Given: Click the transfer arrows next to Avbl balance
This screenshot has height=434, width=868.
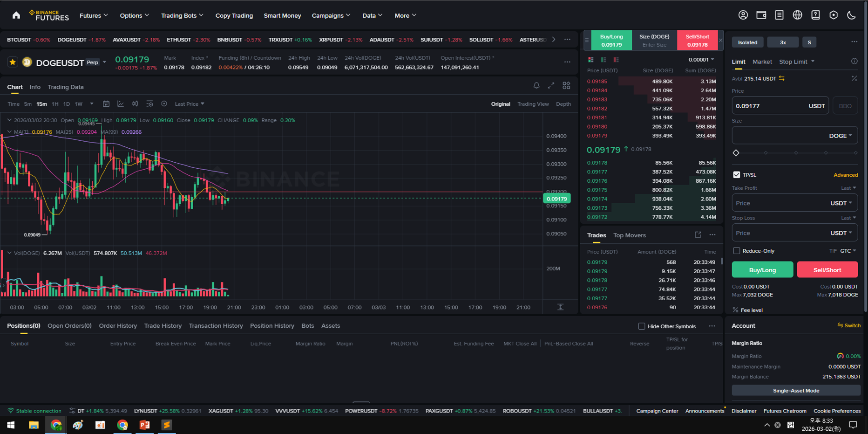Looking at the screenshot, I should point(782,78).
